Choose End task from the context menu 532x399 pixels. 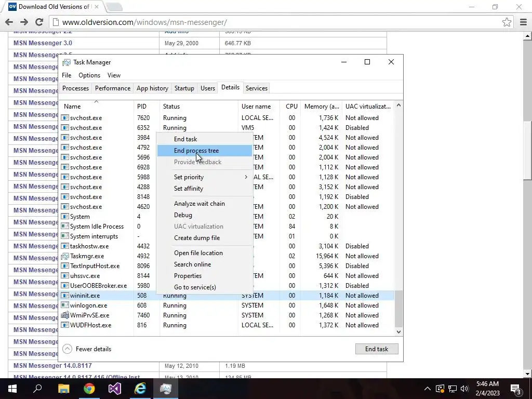(x=205, y=139)
